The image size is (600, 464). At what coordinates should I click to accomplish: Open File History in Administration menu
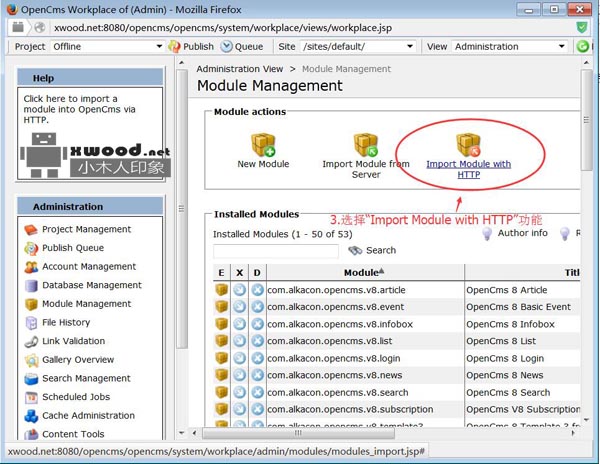[57, 322]
